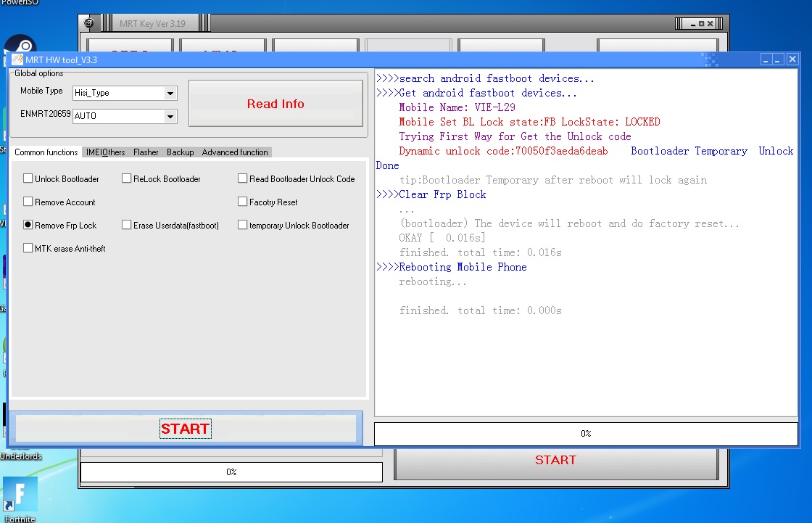Click the AUTO field text
The height and width of the screenshot is (523, 812).
click(86, 115)
